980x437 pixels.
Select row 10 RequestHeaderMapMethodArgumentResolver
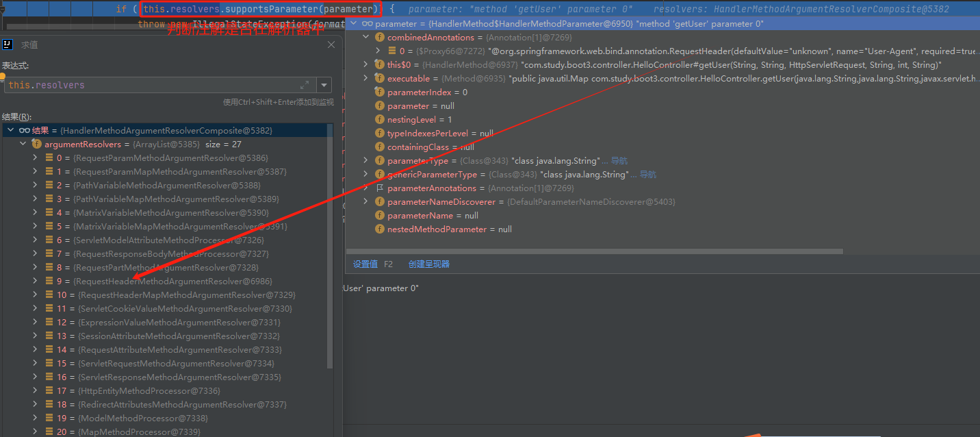point(164,295)
